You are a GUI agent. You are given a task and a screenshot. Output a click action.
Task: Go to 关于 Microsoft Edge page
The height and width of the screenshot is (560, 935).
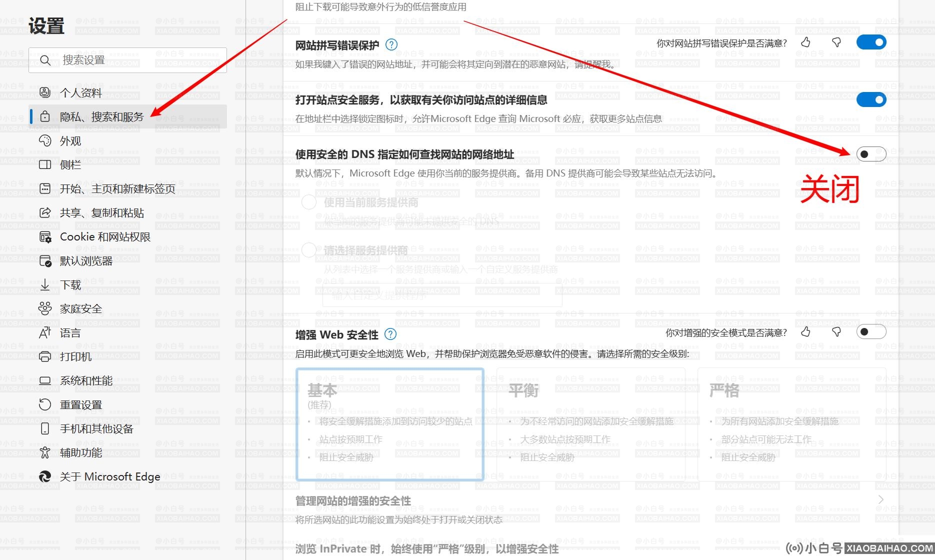coord(128,476)
